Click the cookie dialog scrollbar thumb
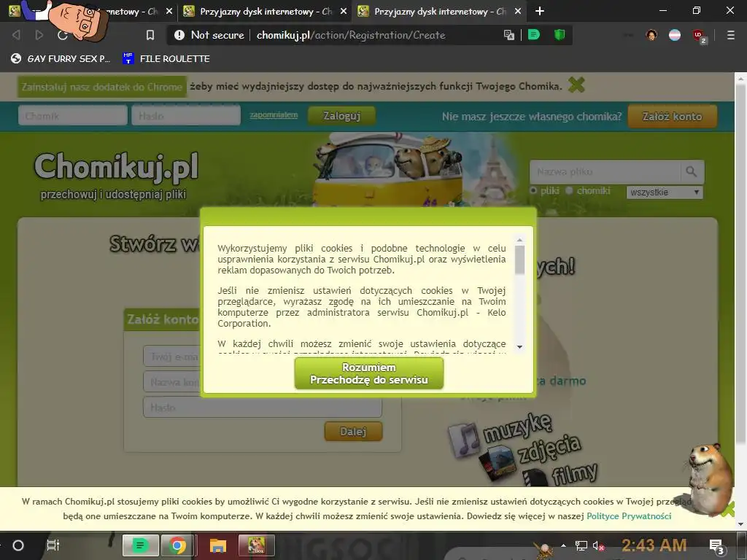This screenshot has height=560, width=747. [519, 260]
